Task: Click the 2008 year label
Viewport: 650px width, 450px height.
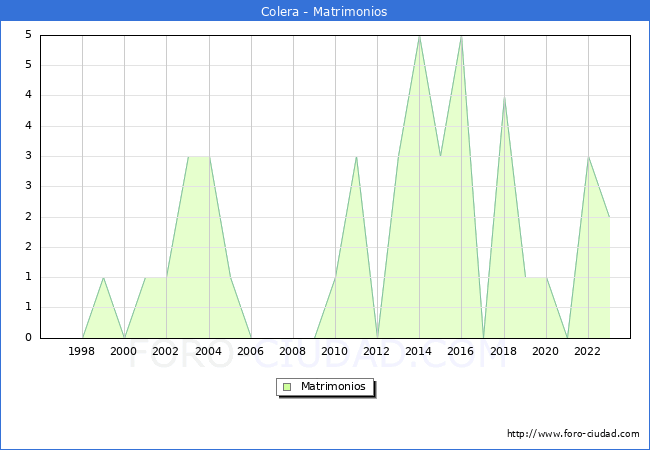Action: tap(292, 351)
